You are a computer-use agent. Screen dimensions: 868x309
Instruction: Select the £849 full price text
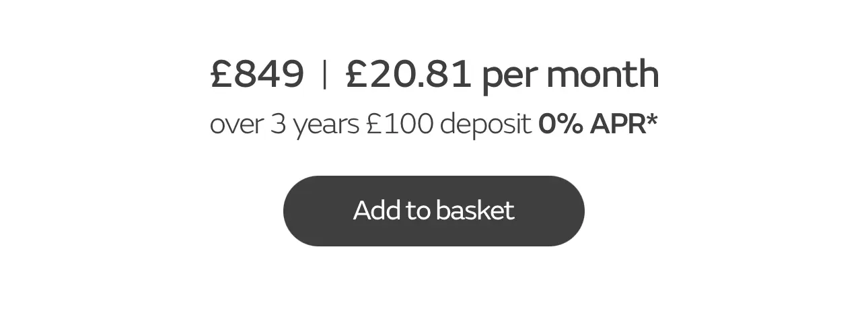click(x=257, y=74)
